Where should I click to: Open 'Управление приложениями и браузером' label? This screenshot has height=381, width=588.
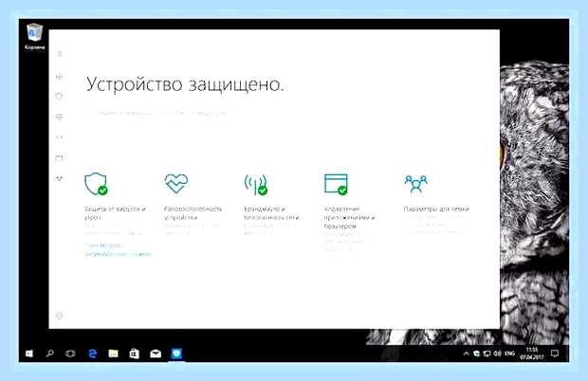tap(350, 217)
